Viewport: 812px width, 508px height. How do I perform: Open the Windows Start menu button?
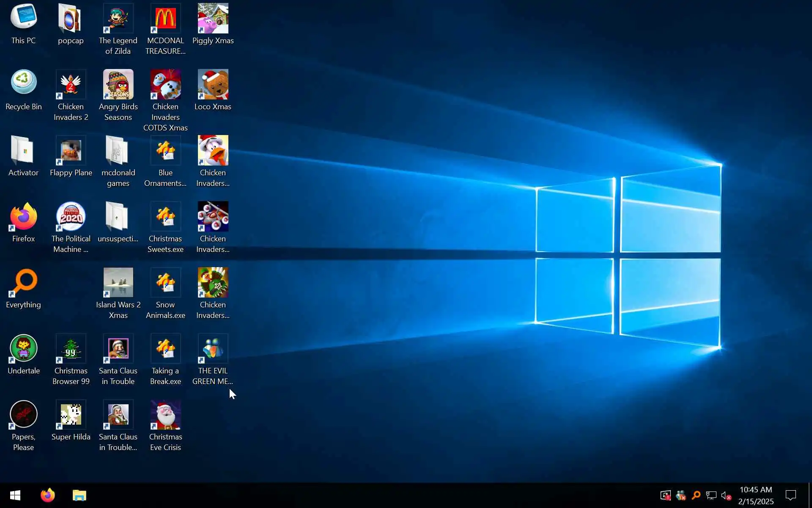pos(15,495)
